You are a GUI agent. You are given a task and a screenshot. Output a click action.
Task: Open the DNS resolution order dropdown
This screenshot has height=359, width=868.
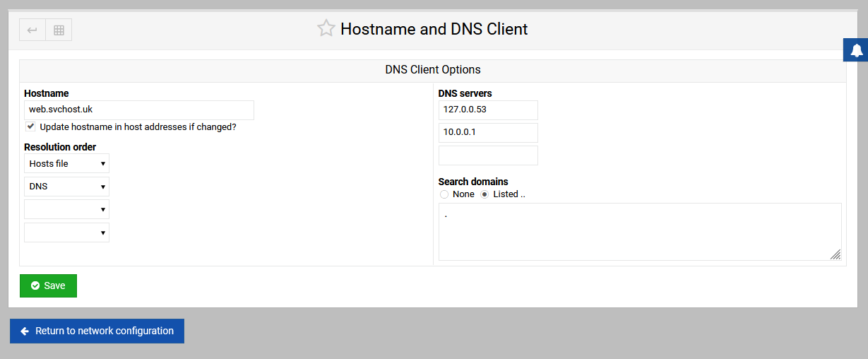tap(66, 187)
